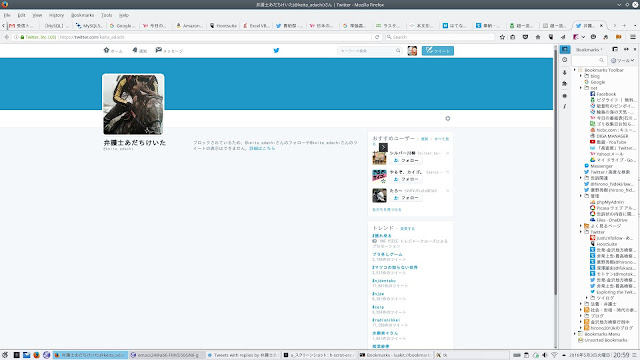
Task: Open list-all-tabs dropdown arrow
Action: tap(635, 25)
